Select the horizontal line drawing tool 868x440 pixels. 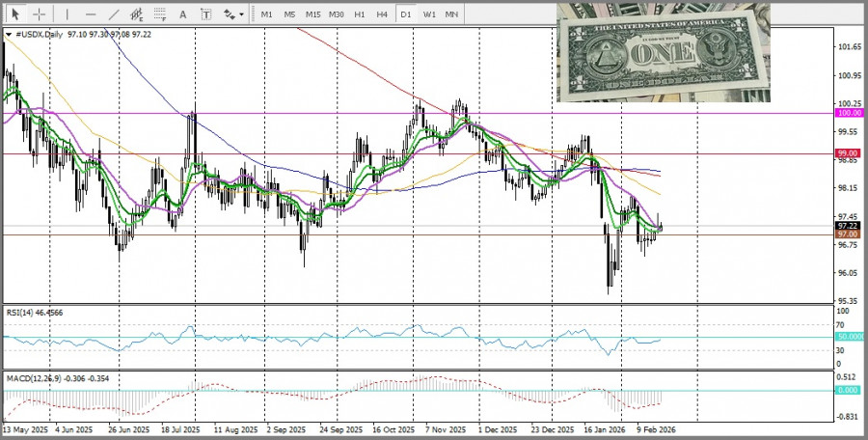click(91, 14)
